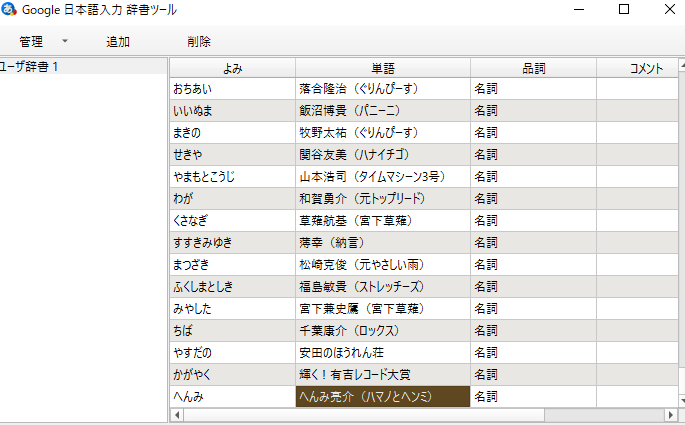Select the まきの reading cell
685x425 pixels.
pyautogui.click(x=232, y=133)
